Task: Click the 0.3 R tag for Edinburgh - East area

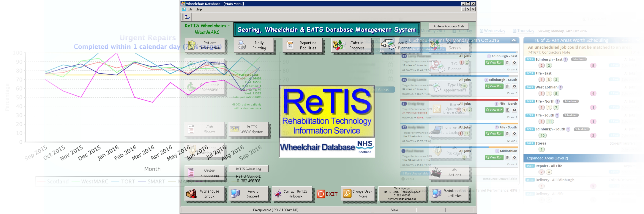Action: pyautogui.click(x=530, y=59)
